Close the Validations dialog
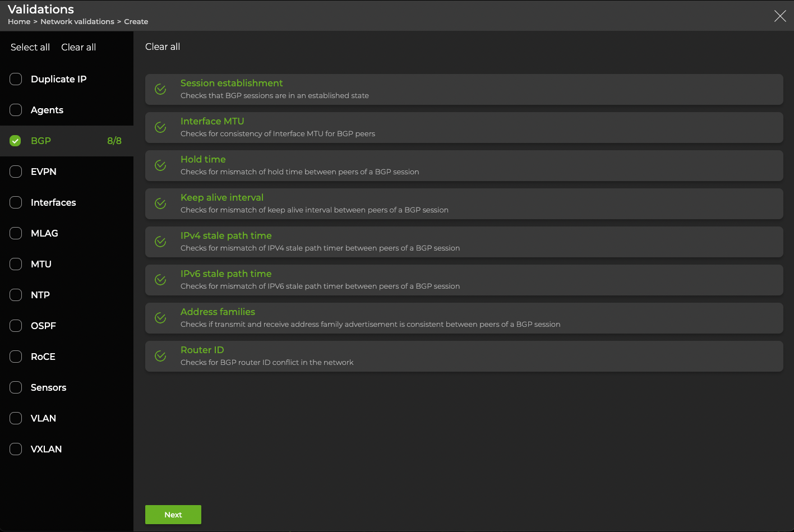The width and height of the screenshot is (794, 532). 780,16
